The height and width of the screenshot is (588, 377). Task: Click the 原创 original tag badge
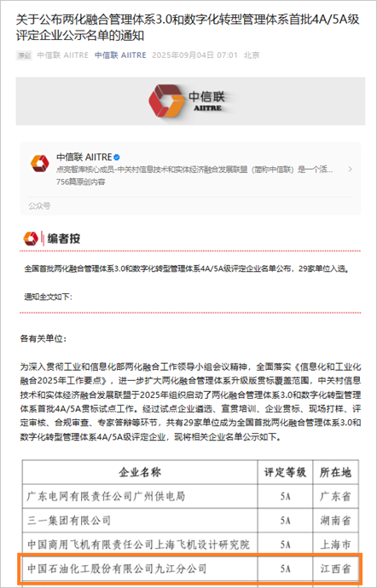(24, 55)
